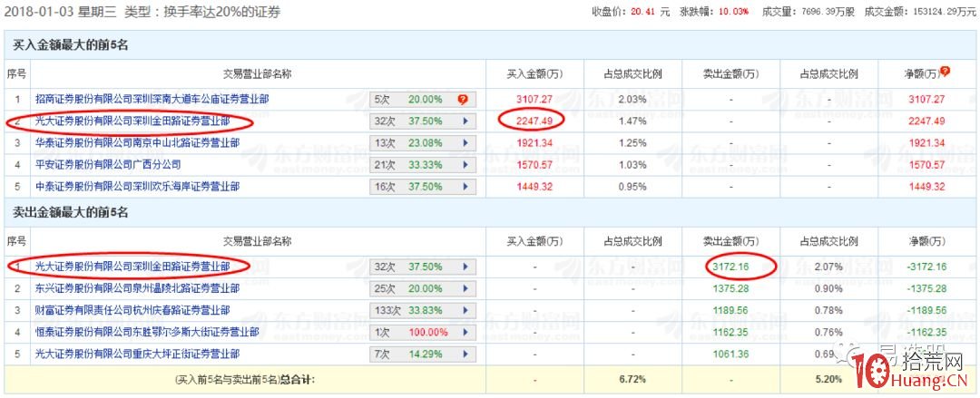
Task: Select buy amount 2247.49 cell
Action: point(534,121)
